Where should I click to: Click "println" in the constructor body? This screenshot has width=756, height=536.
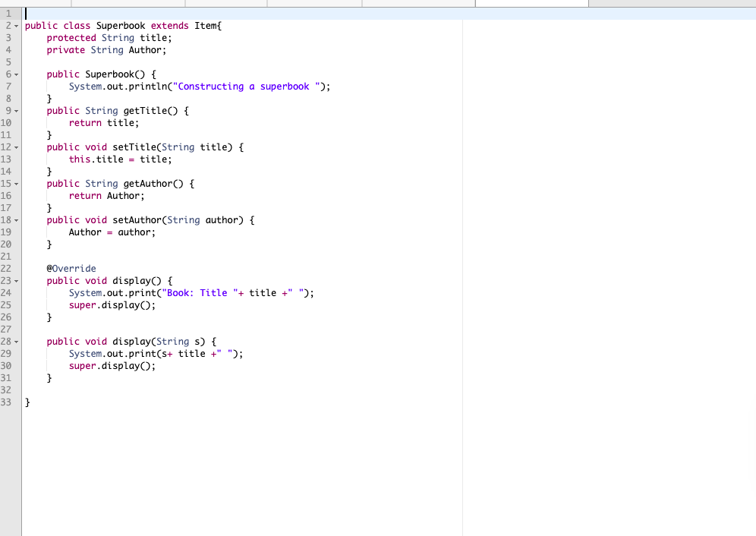pyautogui.click(x=147, y=87)
